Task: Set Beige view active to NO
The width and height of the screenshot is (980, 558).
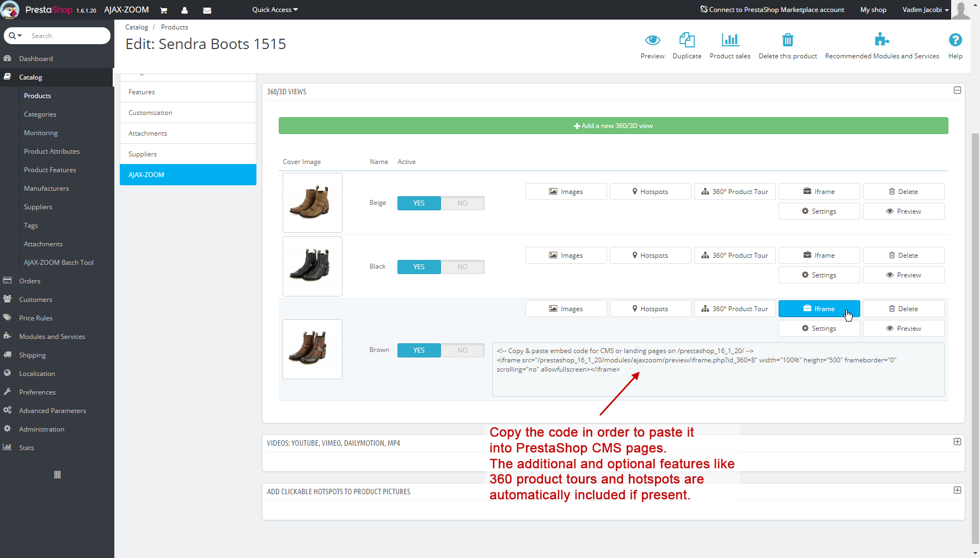Action: [463, 203]
